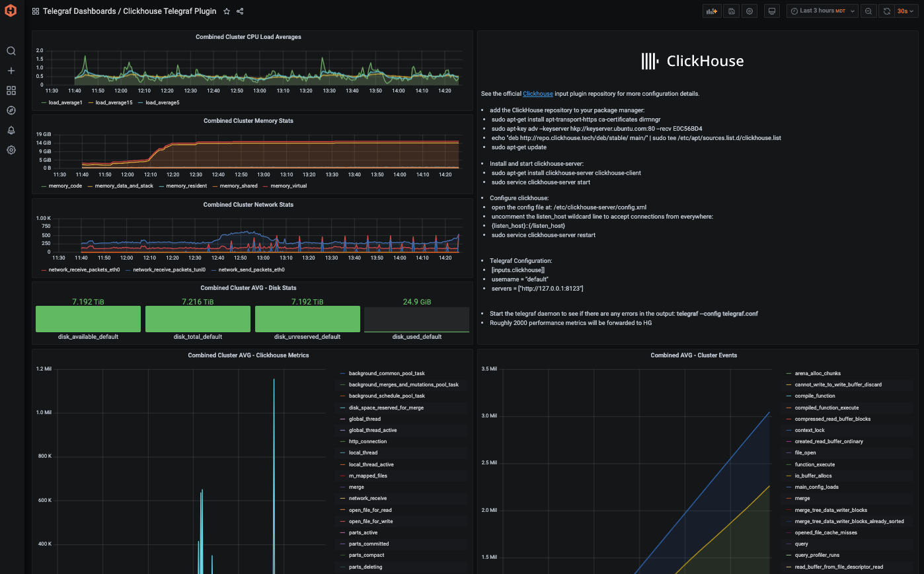Open Combined Cluster CPU Load Averages panel menu
924x574 pixels.
click(x=249, y=37)
